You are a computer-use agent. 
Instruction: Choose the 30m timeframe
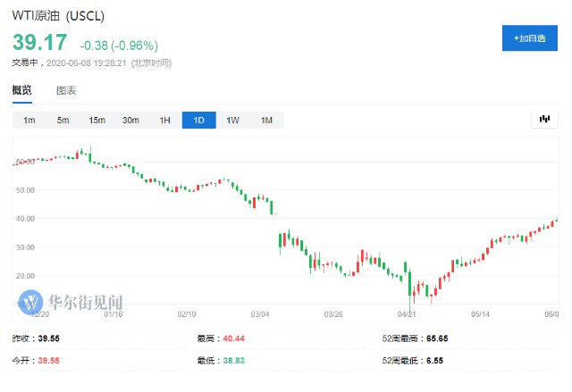point(130,121)
